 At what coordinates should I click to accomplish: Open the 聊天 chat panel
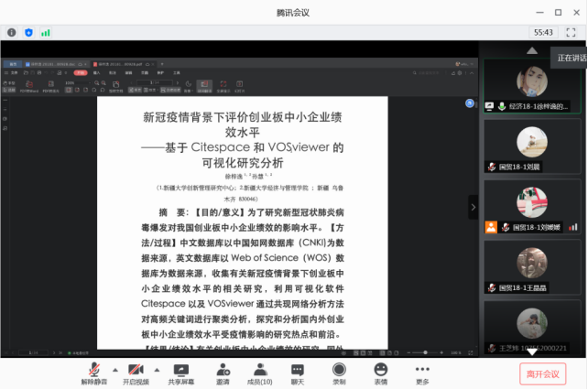(x=298, y=373)
